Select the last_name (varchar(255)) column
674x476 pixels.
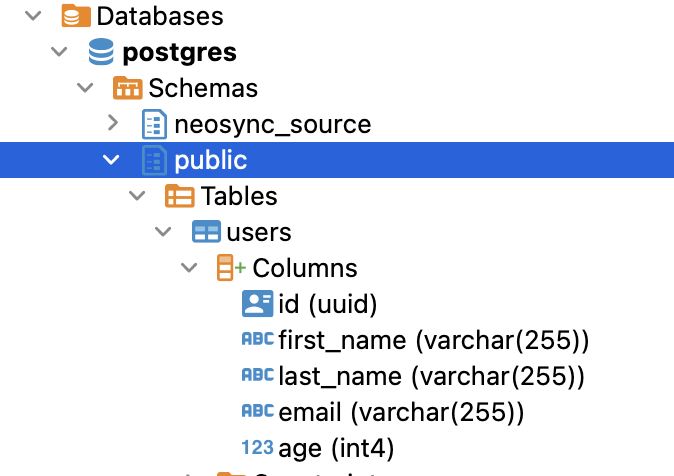[432, 376]
